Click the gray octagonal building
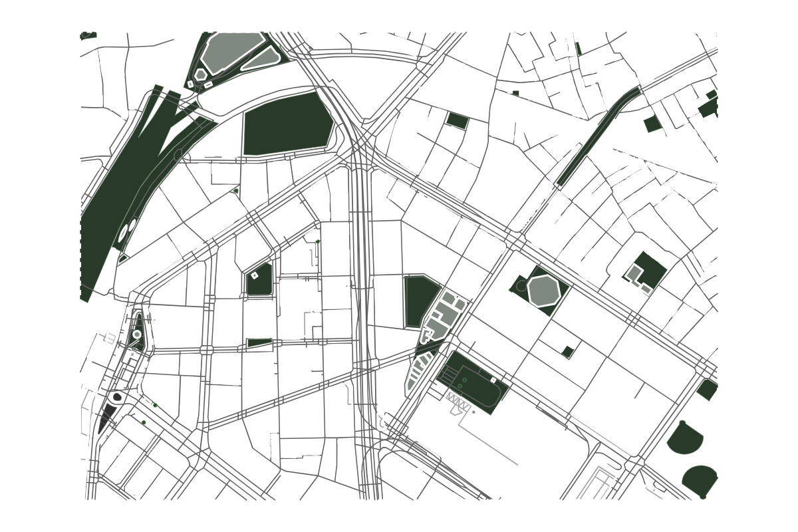 pos(545,291)
